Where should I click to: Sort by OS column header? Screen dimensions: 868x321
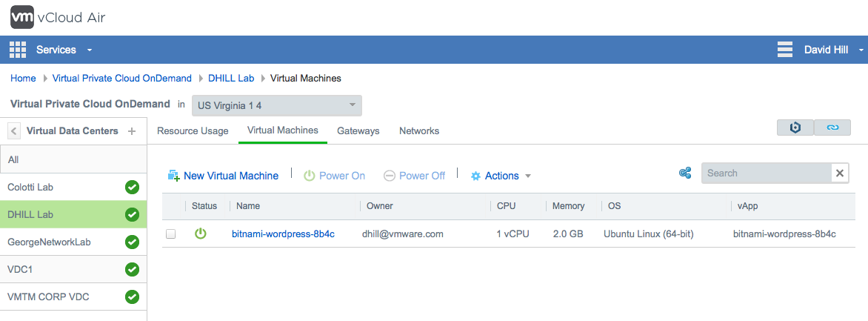click(615, 205)
